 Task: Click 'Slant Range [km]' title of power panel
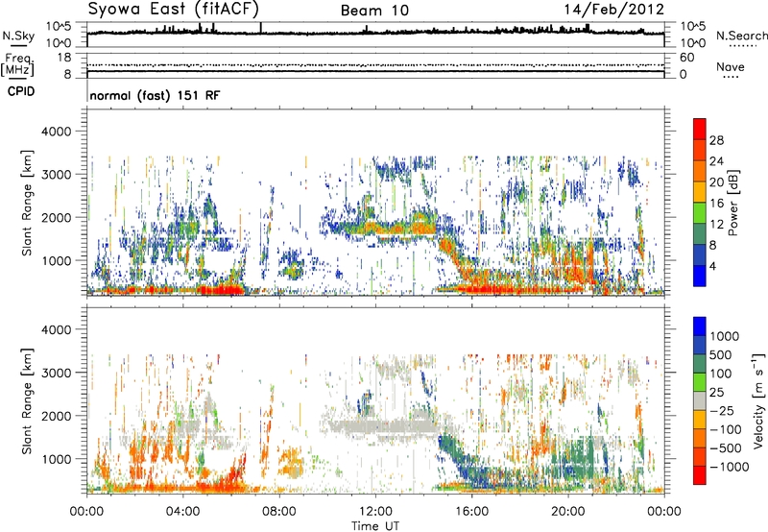[28, 203]
